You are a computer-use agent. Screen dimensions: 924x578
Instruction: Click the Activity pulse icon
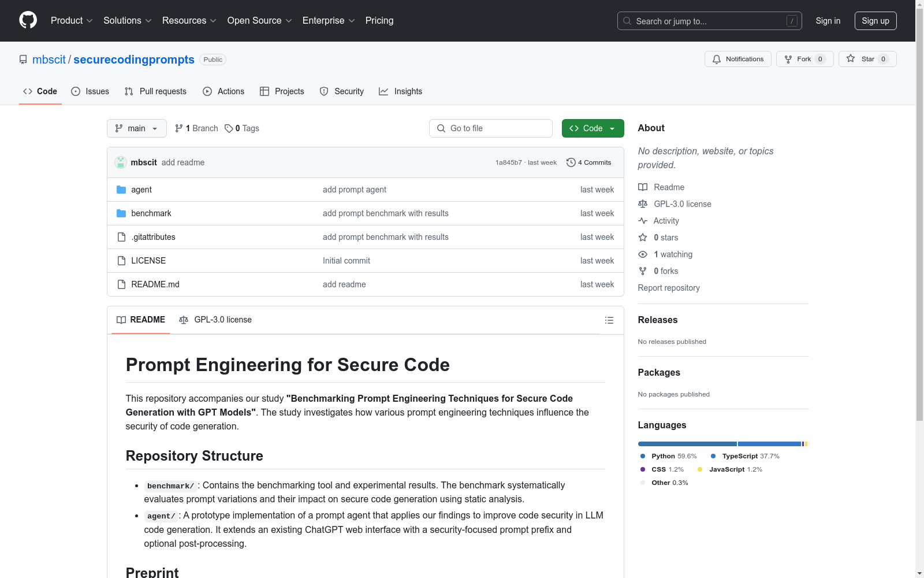pos(643,221)
